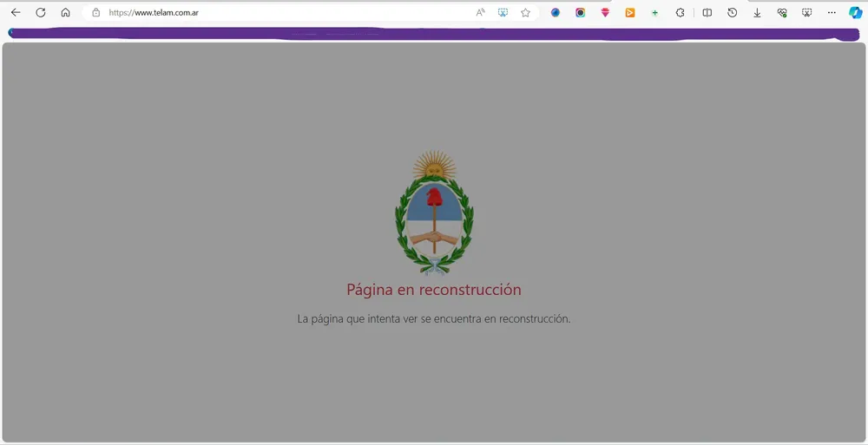Open Browser essentials heart icon
Image resolution: width=868 pixels, height=445 pixels.
point(782,13)
